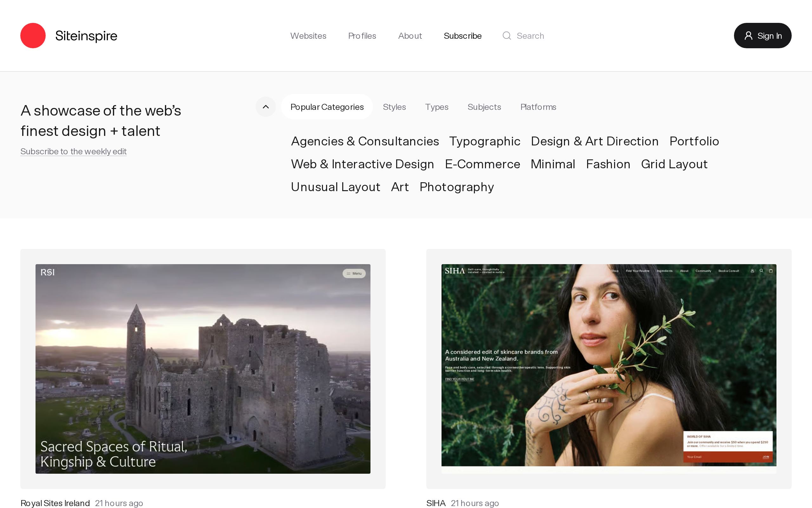Click the search magnifier icon
The image size is (812, 508).
click(x=507, y=36)
